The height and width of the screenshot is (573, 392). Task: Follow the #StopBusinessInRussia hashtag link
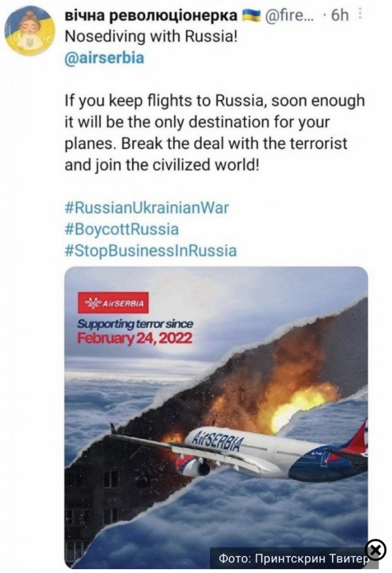click(x=151, y=250)
